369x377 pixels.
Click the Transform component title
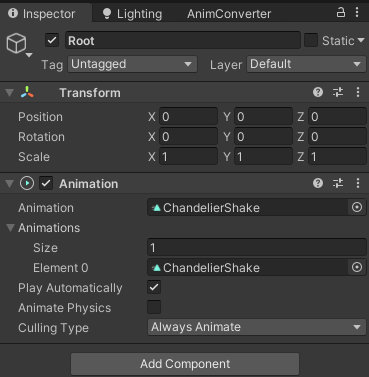pos(90,93)
